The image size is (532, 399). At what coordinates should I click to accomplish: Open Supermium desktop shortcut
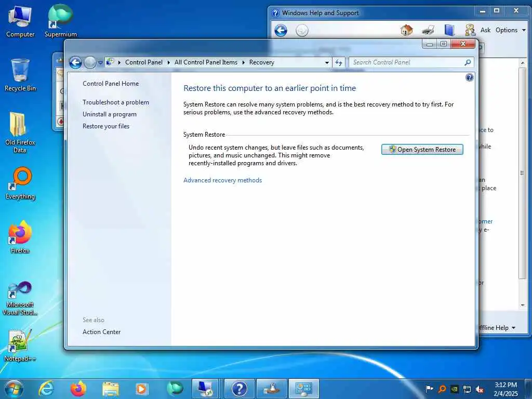pyautogui.click(x=61, y=21)
